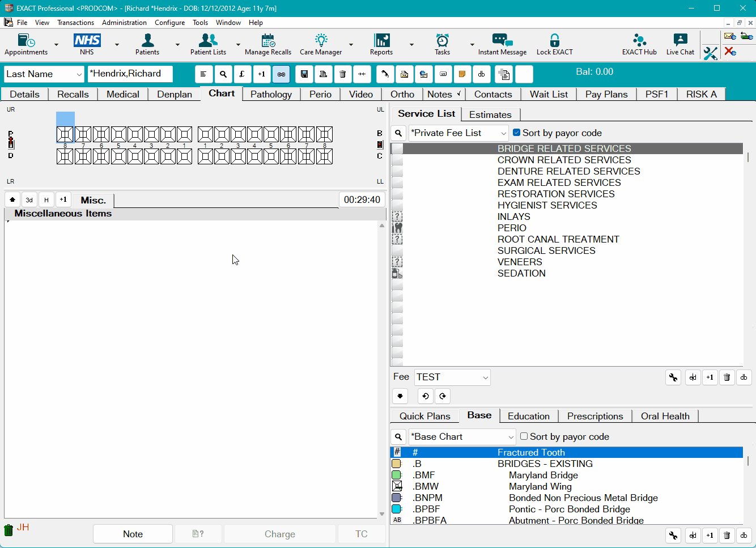
Task: Click the trash can icon in patient toolbar
Action: 343,74
